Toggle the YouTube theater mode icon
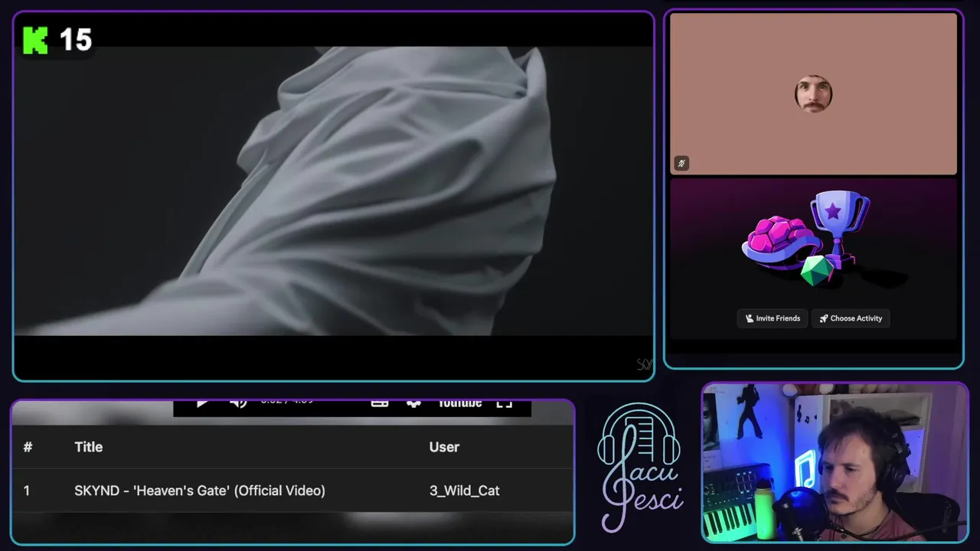This screenshot has height=551, width=980. (x=380, y=403)
